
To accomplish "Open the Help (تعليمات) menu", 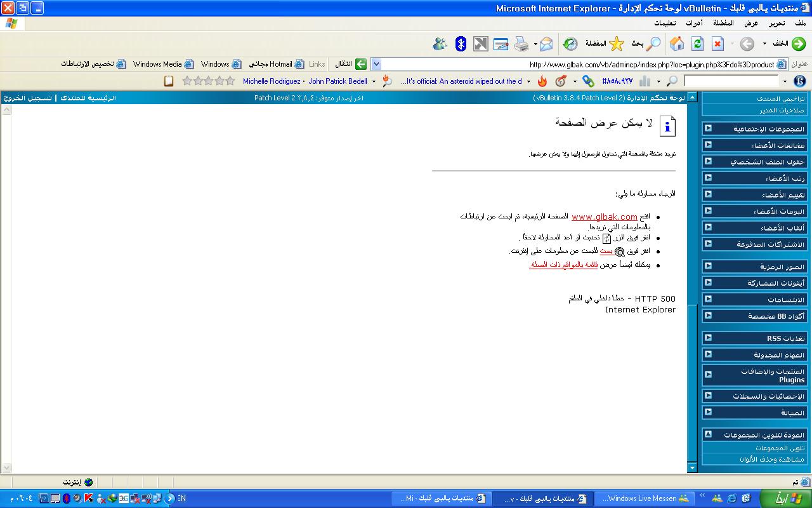I will 665,23.
